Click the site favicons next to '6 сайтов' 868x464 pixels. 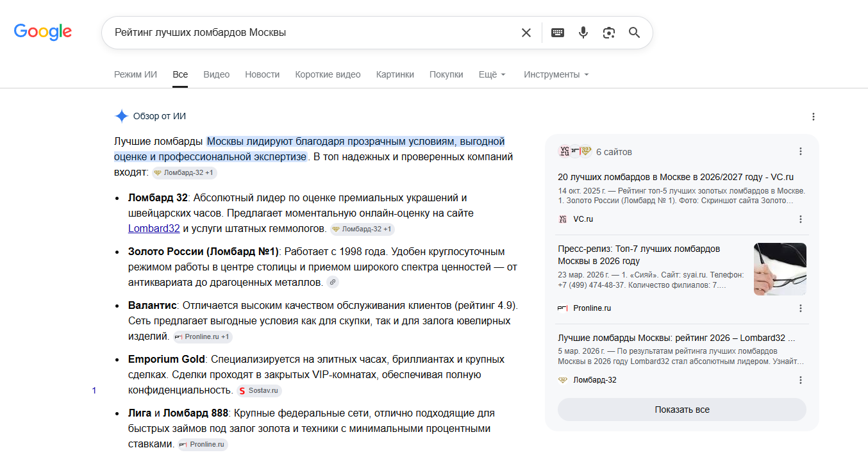tap(574, 151)
